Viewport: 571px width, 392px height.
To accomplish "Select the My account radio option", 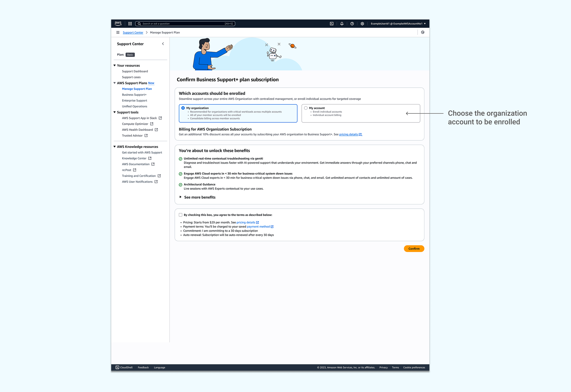I will (306, 108).
